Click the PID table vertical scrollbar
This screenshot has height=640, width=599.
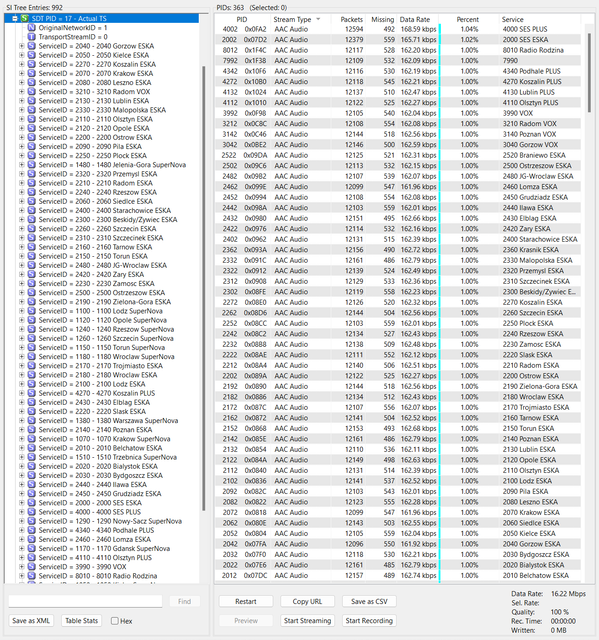[589, 73]
